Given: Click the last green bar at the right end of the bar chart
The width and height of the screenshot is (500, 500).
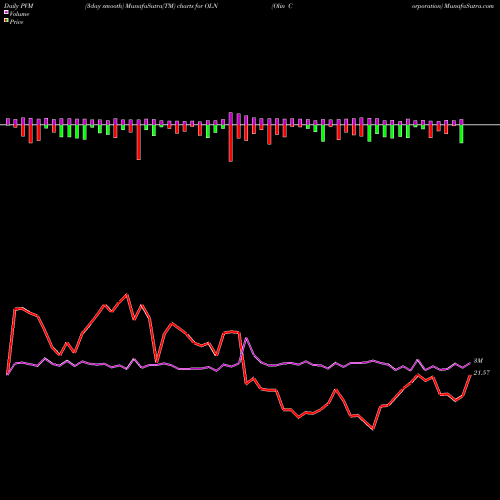Looking at the screenshot, I should (x=461, y=134).
